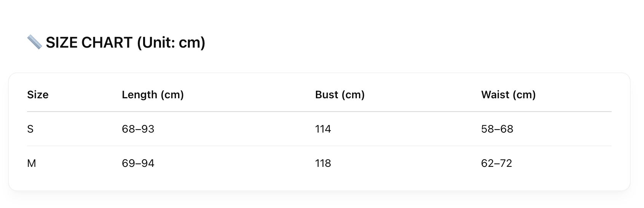Click the ruler icon beside SIZE CHART
This screenshot has width=644, height=208.
coord(35,42)
